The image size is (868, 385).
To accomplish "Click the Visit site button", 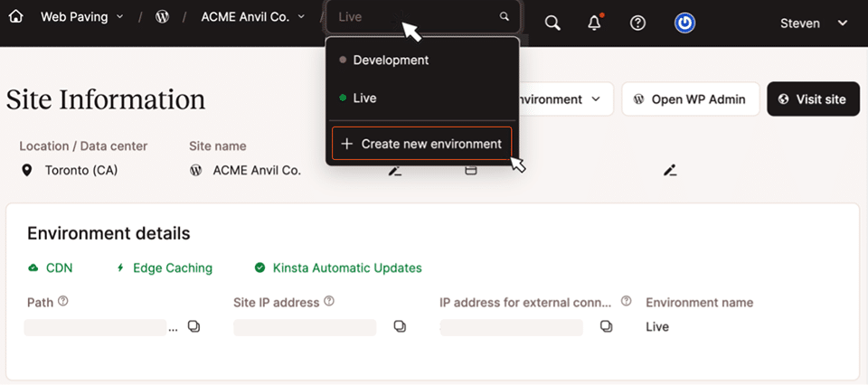I will 812,99.
